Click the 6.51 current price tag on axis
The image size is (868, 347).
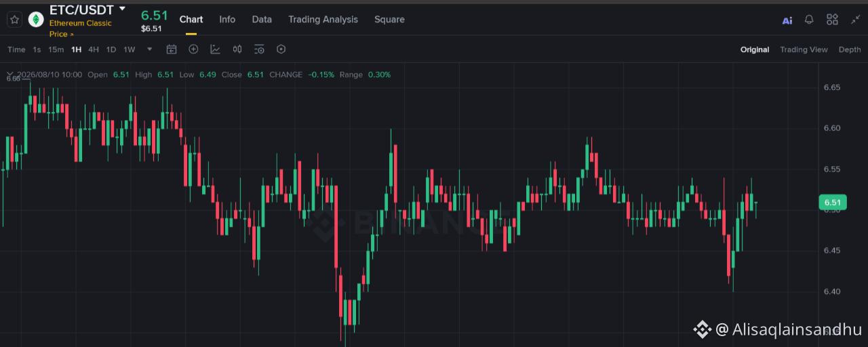click(x=832, y=203)
